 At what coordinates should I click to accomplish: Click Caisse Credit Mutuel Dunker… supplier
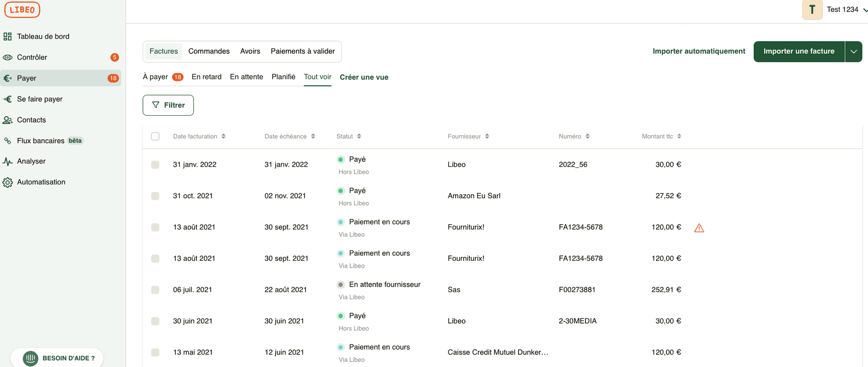498,352
